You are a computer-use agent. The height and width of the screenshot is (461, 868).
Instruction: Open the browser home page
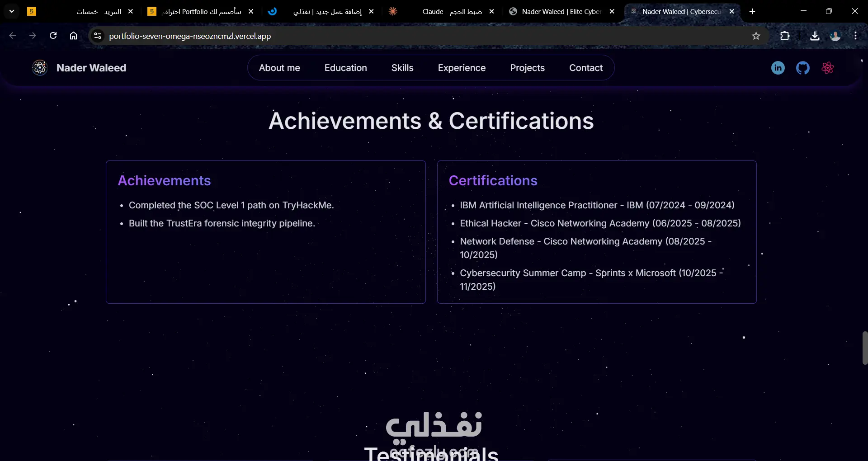(x=73, y=36)
